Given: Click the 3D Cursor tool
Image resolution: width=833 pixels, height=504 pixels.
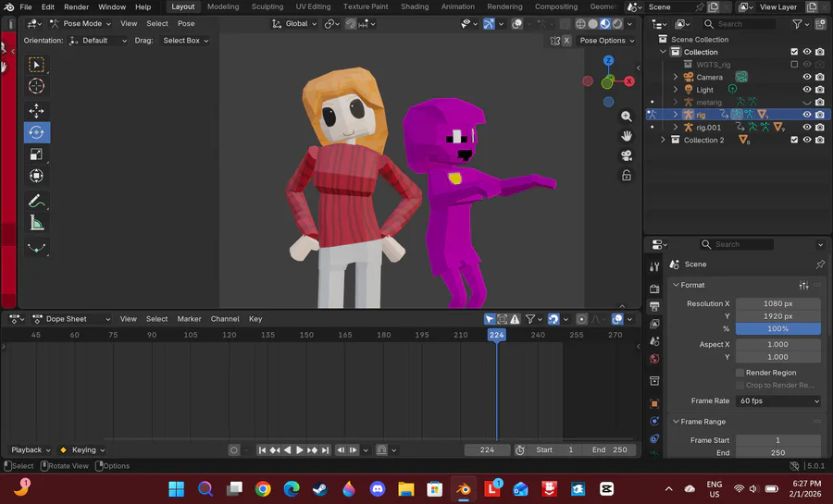Looking at the screenshot, I should click(x=36, y=86).
